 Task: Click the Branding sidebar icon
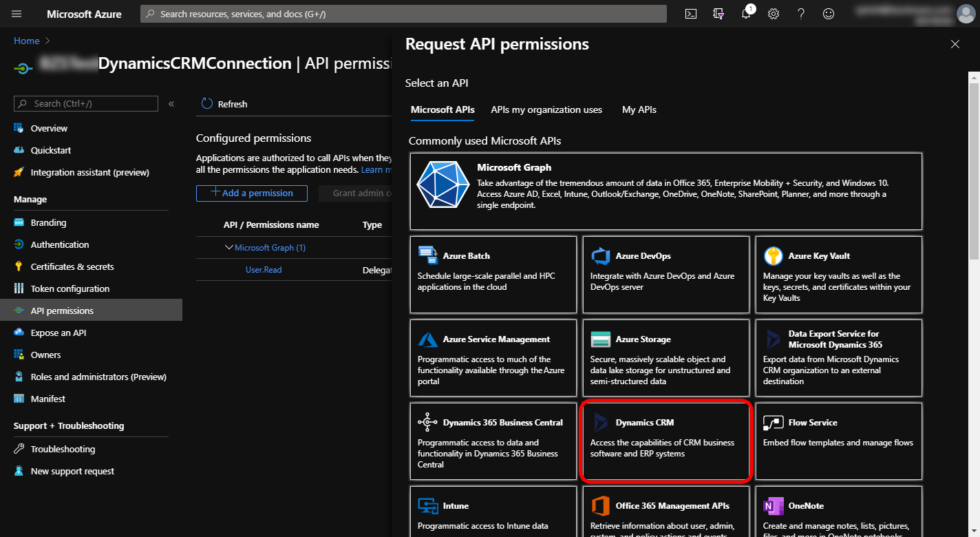pyautogui.click(x=19, y=222)
